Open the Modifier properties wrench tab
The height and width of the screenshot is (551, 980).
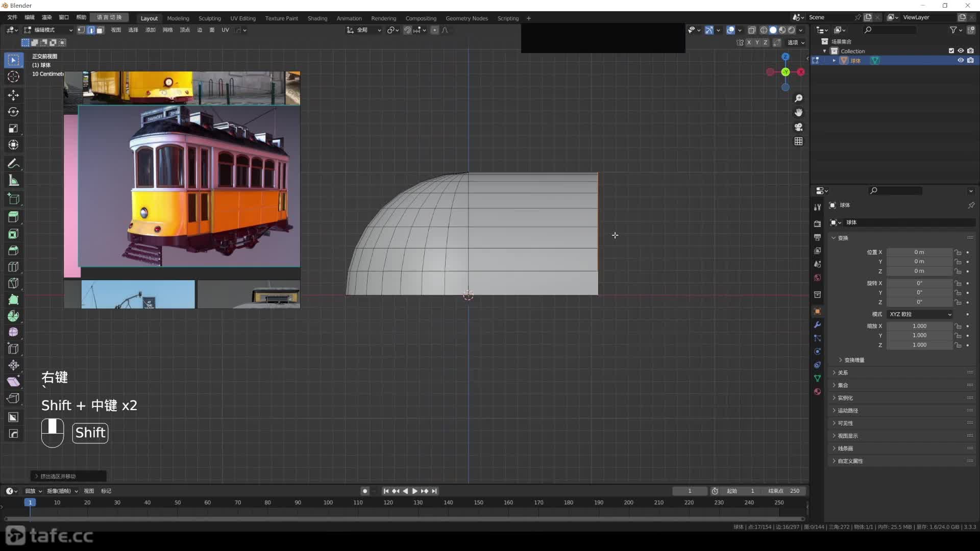[x=817, y=325]
